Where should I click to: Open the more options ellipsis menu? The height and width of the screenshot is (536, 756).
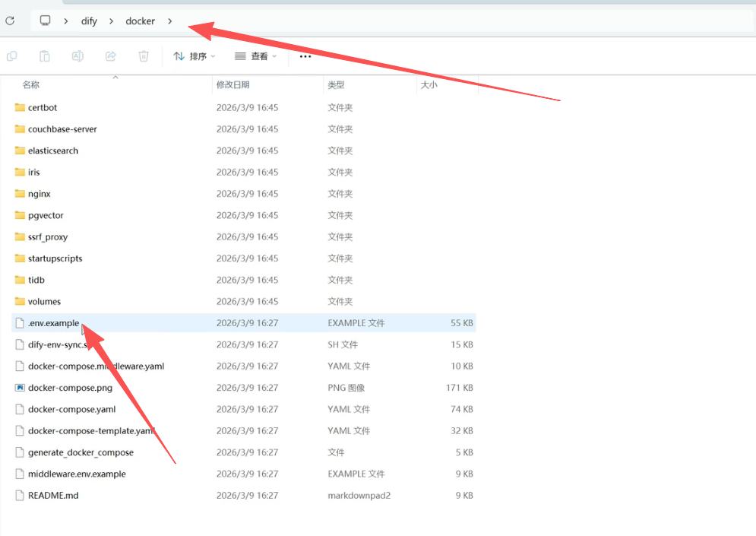pyautogui.click(x=305, y=56)
